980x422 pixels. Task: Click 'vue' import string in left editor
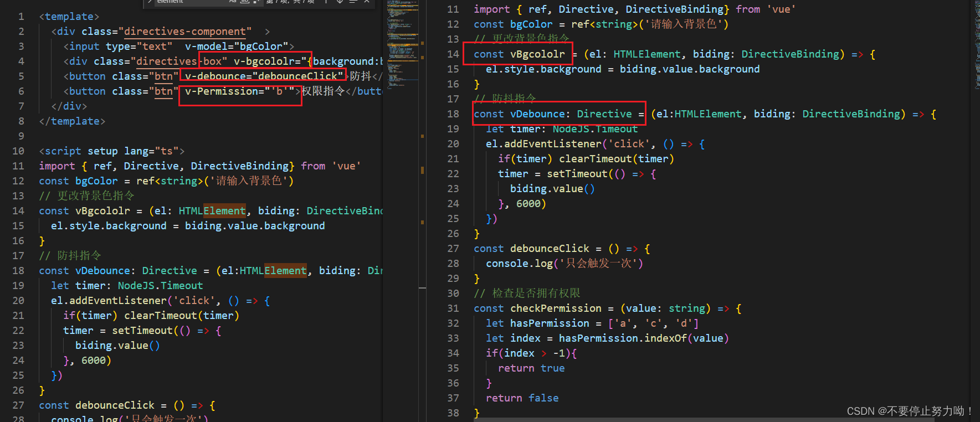pyautogui.click(x=346, y=166)
